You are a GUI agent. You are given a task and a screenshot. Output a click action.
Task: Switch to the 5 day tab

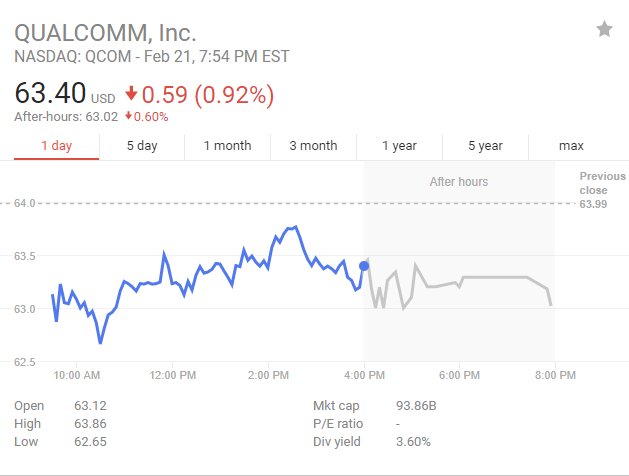pos(142,146)
